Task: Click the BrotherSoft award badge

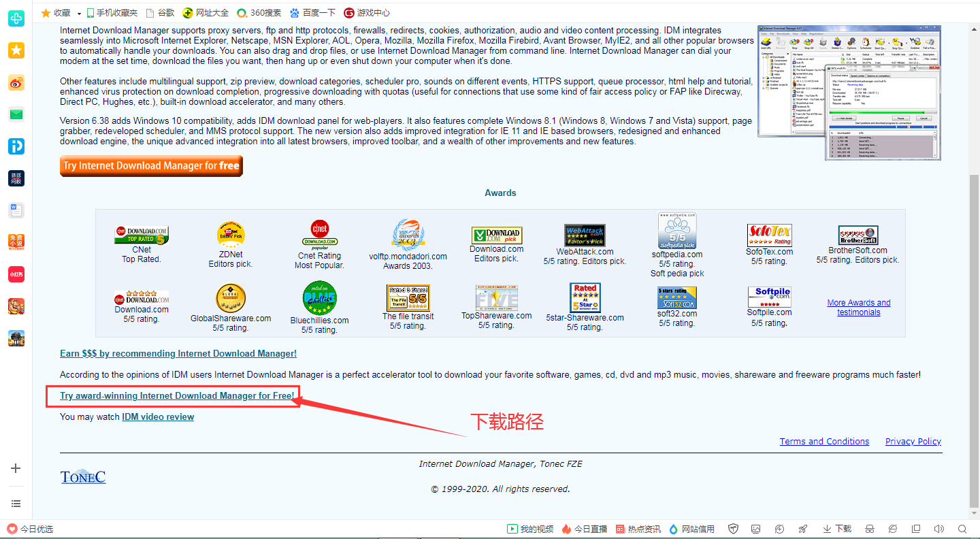Action: [x=858, y=235]
